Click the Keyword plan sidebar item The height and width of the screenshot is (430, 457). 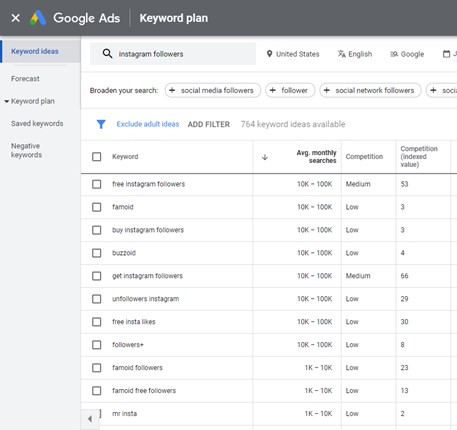pos(33,101)
